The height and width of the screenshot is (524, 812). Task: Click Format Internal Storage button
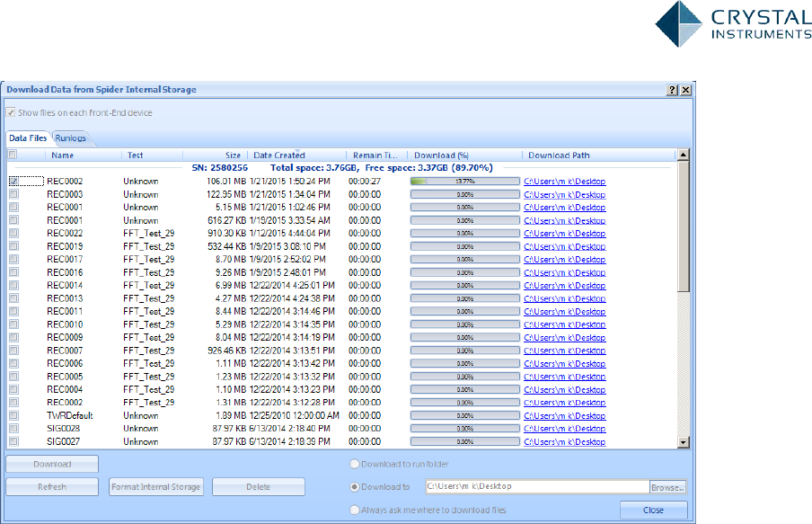pos(156,486)
